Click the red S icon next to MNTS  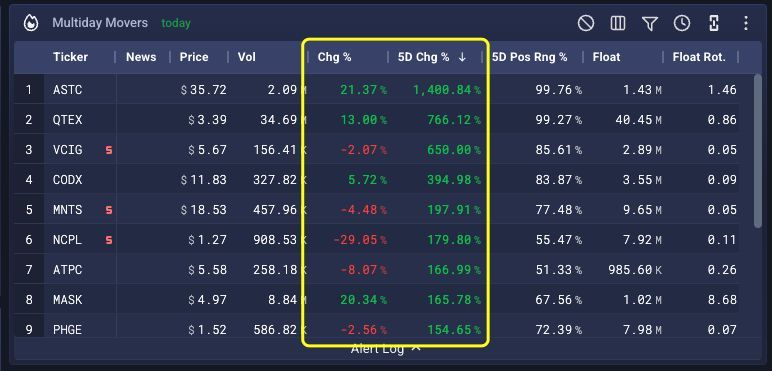pos(109,210)
